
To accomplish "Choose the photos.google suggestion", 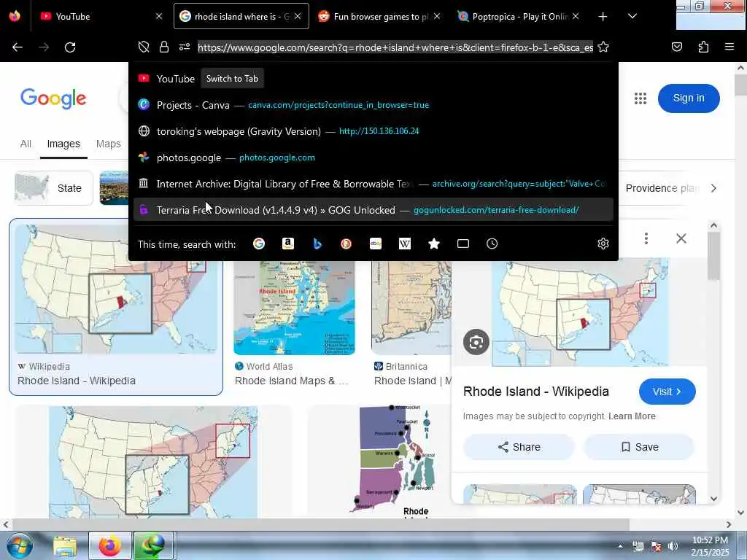I will 373,157.
